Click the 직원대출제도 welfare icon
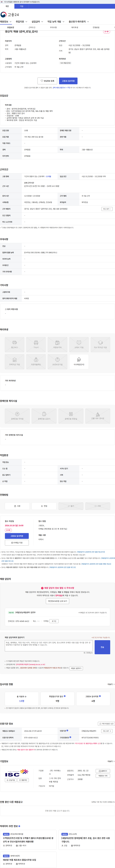 pos(36,362)
